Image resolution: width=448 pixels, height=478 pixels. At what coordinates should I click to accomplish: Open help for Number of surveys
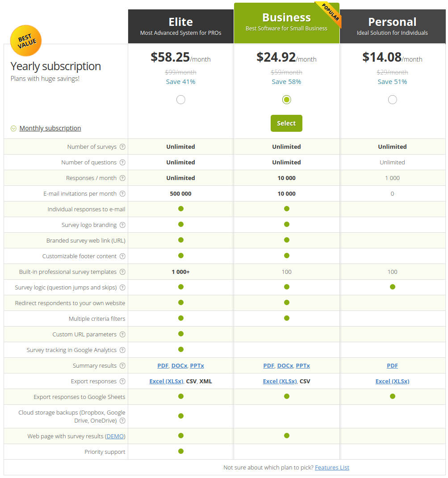122,147
